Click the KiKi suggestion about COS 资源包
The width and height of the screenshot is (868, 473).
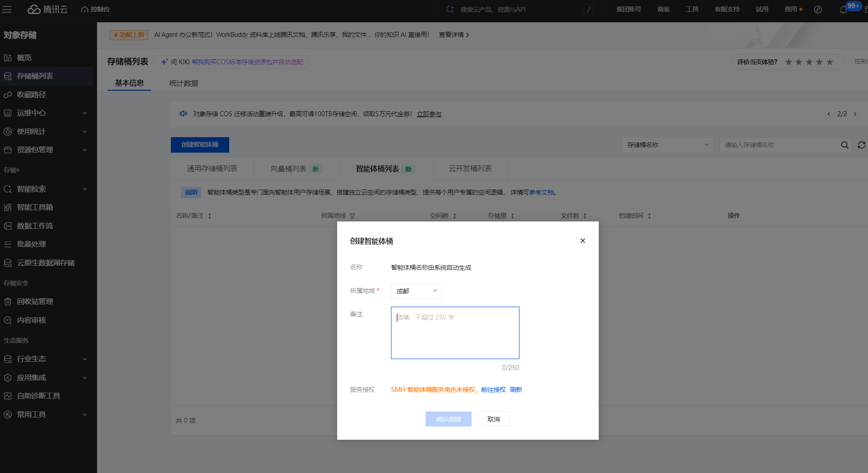coord(247,62)
